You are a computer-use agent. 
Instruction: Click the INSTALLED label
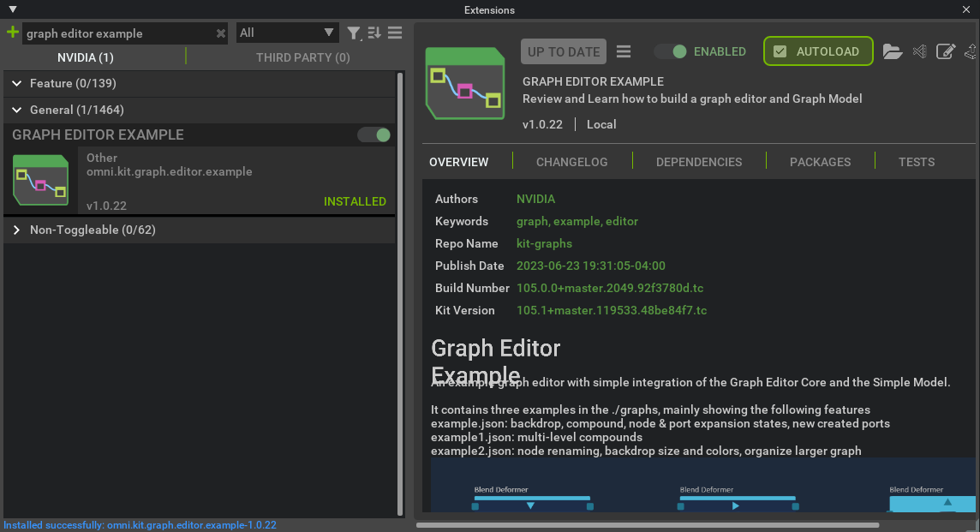pos(355,201)
